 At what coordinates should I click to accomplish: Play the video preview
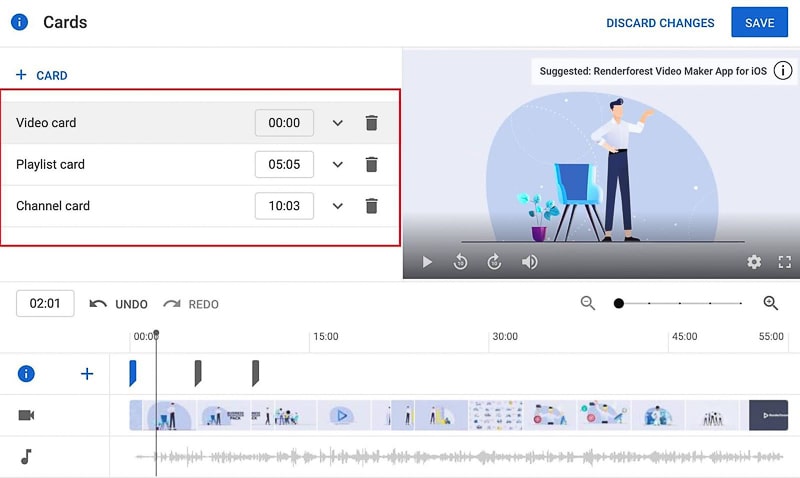click(x=428, y=262)
